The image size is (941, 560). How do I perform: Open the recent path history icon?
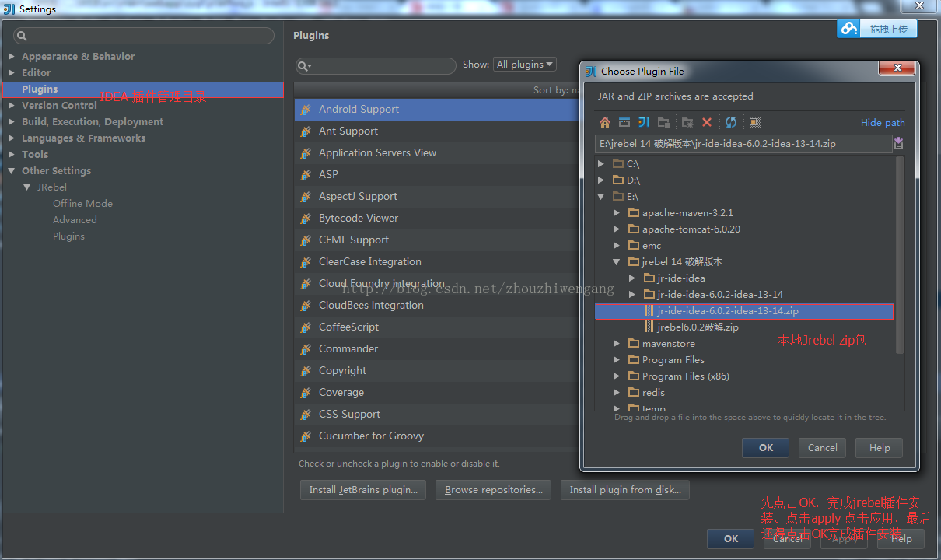pos(898,143)
